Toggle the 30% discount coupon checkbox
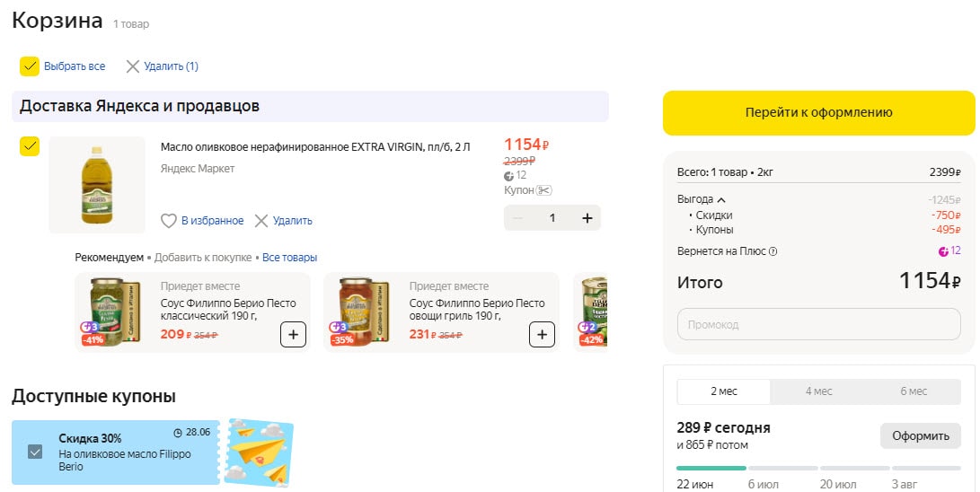The height and width of the screenshot is (492, 980). tap(35, 452)
